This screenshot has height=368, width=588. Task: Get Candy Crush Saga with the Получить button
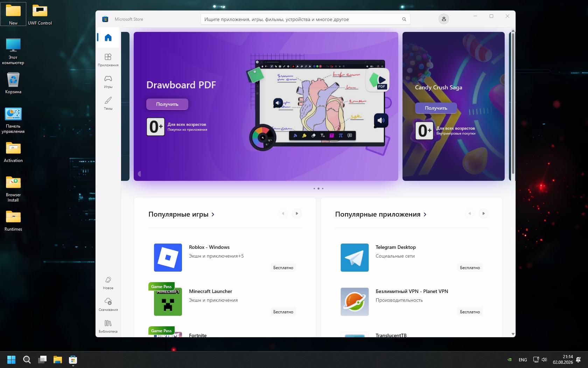click(x=436, y=108)
